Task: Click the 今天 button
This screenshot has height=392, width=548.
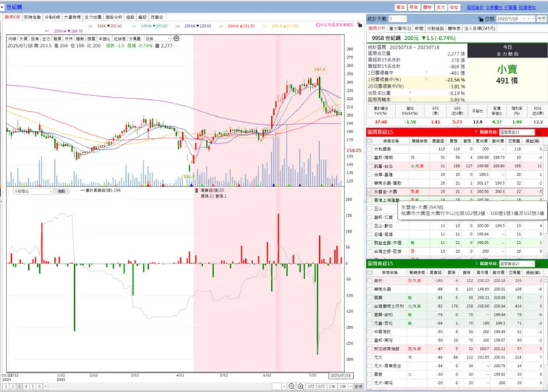Action: (x=542, y=18)
